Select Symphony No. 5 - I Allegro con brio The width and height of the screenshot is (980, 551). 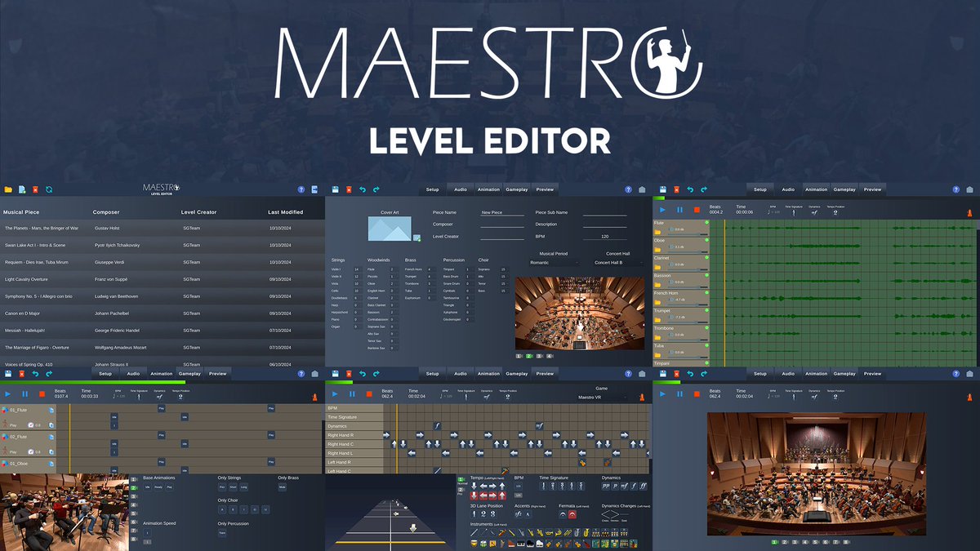point(163,296)
